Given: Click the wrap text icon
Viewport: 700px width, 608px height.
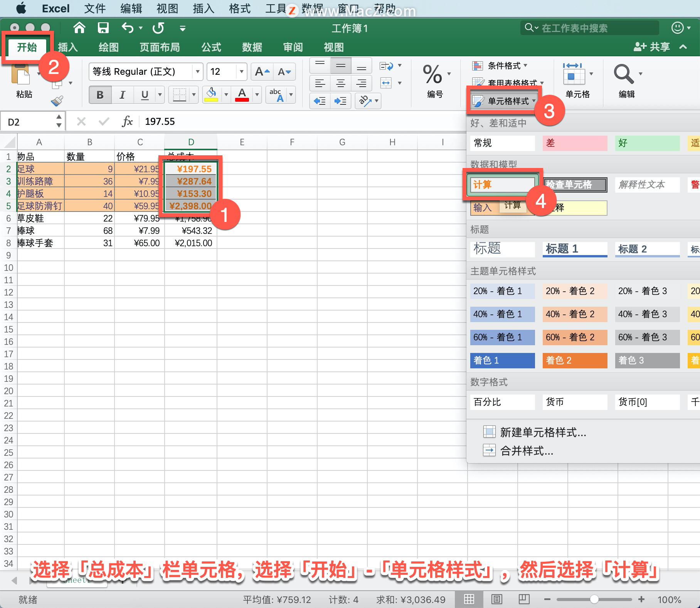Looking at the screenshot, I should pos(386,66).
